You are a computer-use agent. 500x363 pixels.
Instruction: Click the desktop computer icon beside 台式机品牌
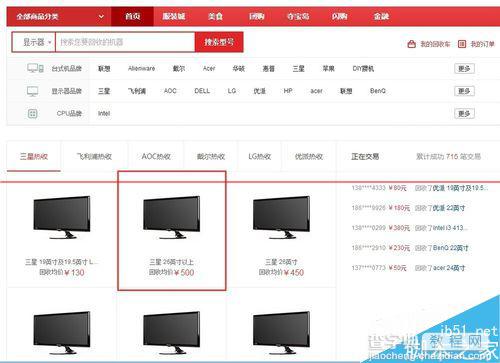tap(35, 68)
